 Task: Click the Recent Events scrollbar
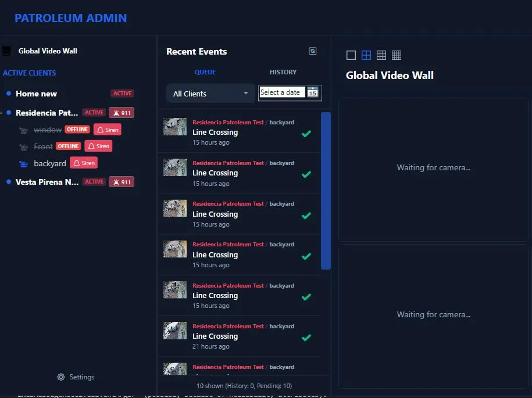pyautogui.click(x=326, y=191)
